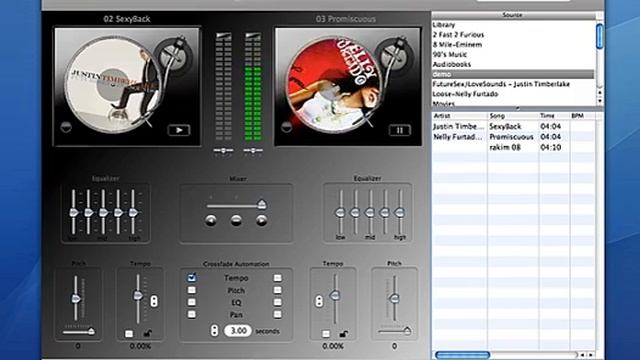The width and height of the screenshot is (640, 360).
Task: Sort tracks by Time column header
Action: (554, 116)
